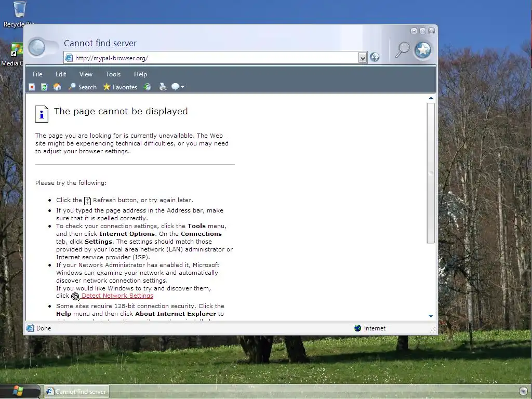Viewport: 532px width, 399px height.
Task: Click the network detect icon beside the link
Action: tap(75, 297)
